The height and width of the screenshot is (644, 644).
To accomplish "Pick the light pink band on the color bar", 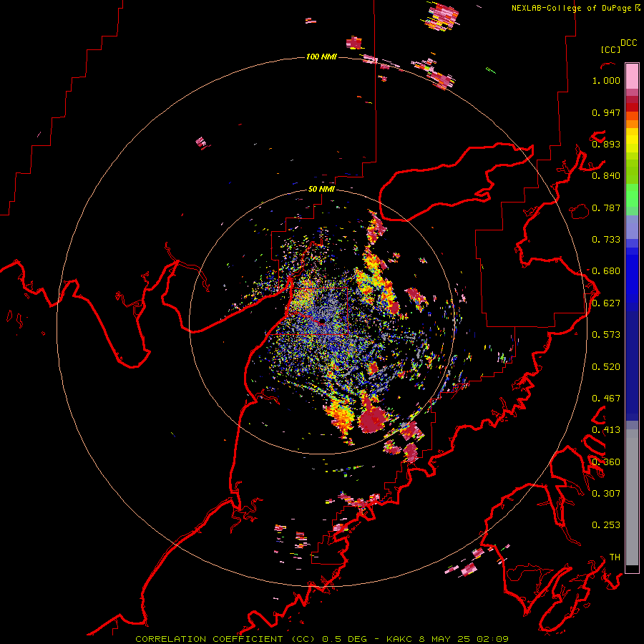I will click(632, 77).
